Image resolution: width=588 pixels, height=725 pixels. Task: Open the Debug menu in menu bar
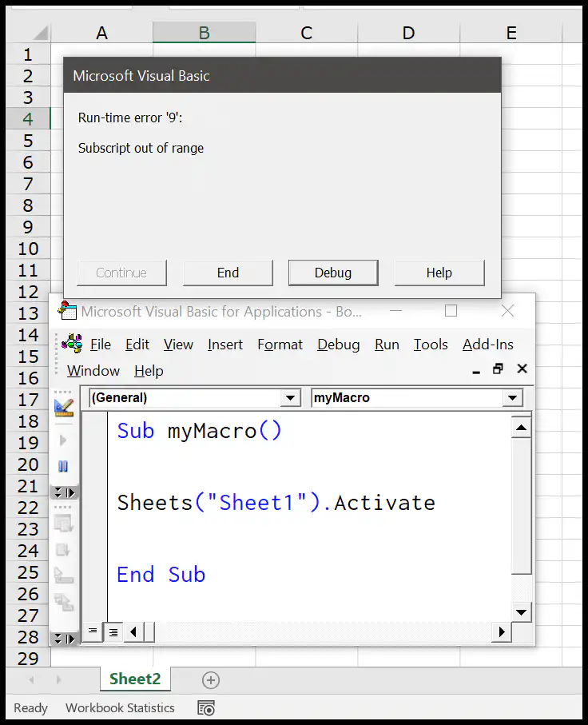(339, 345)
